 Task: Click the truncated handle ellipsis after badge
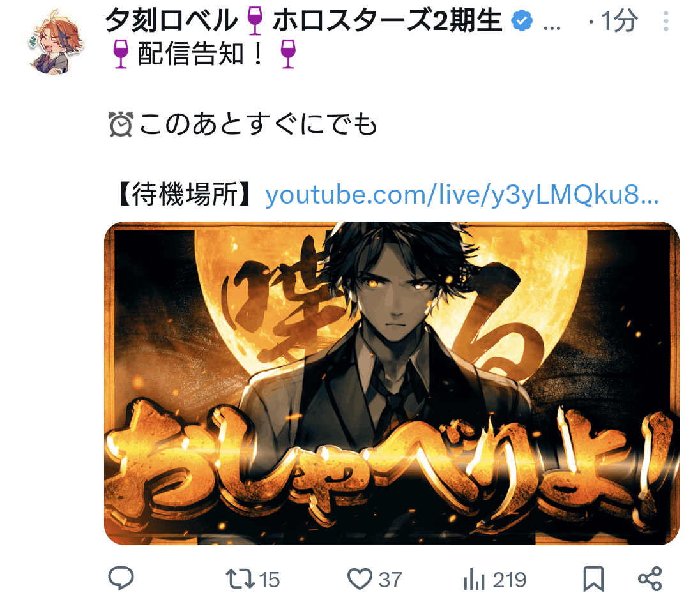552,27
